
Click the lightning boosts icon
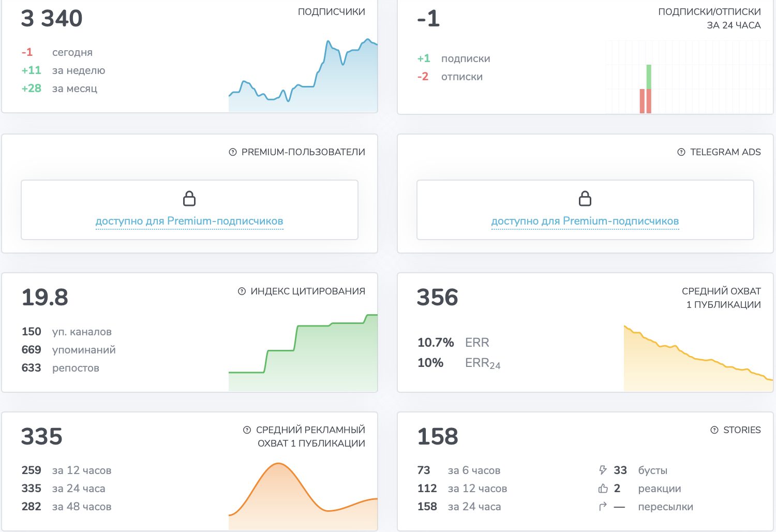[603, 470]
